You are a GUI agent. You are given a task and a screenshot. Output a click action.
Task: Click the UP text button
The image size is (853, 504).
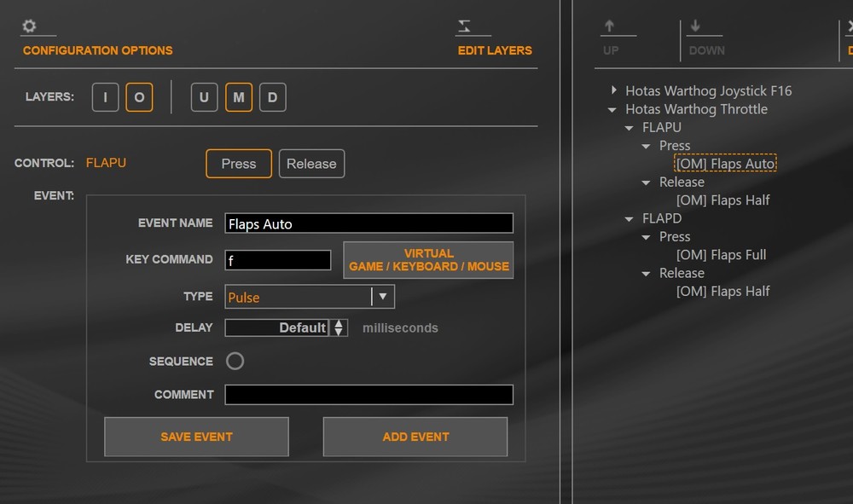611,50
